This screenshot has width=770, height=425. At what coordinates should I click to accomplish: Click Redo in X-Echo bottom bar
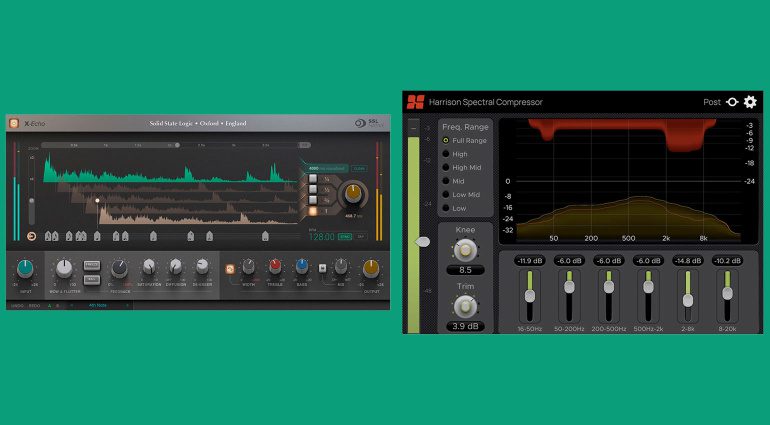pos(34,306)
